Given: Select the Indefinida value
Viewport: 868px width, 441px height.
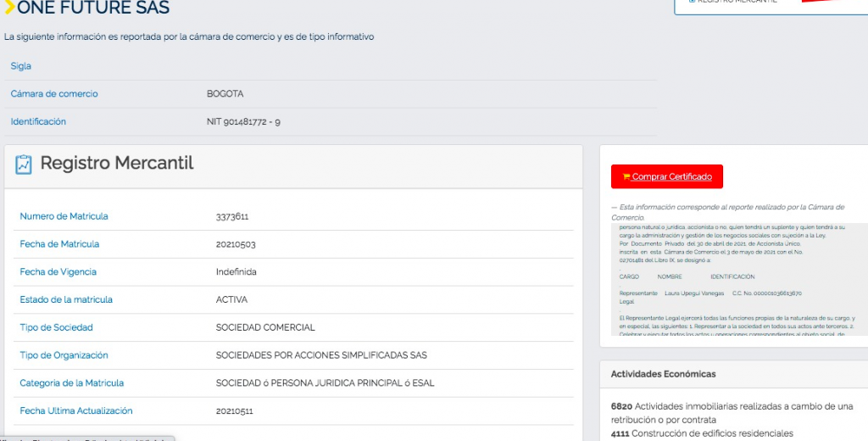Looking at the screenshot, I should click(236, 272).
